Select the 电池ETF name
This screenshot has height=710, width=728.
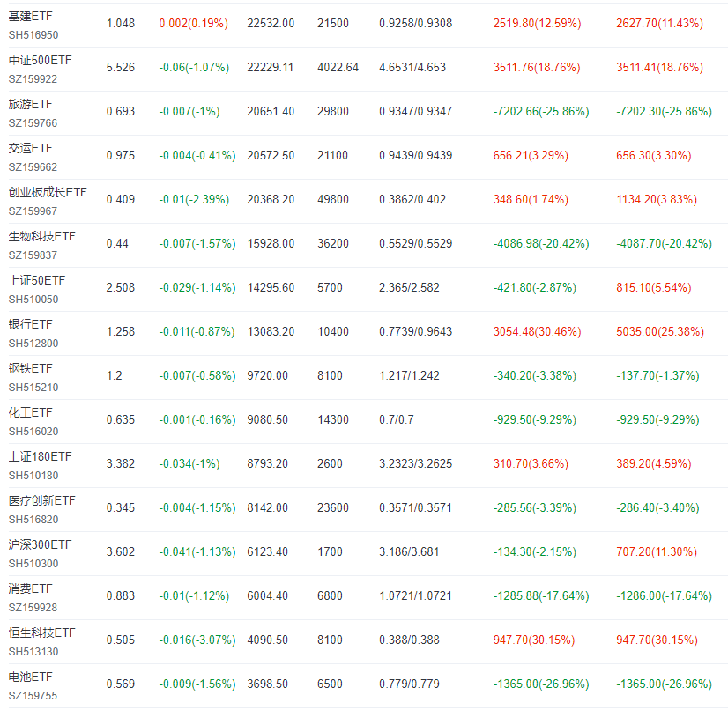[x=31, y=677]
